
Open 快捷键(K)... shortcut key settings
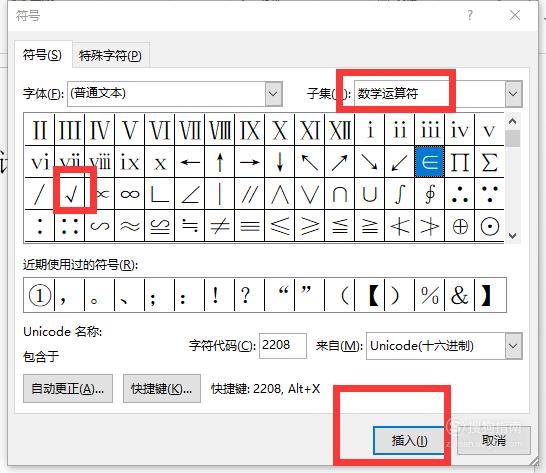pyautogui.click(x=162, y=389)
